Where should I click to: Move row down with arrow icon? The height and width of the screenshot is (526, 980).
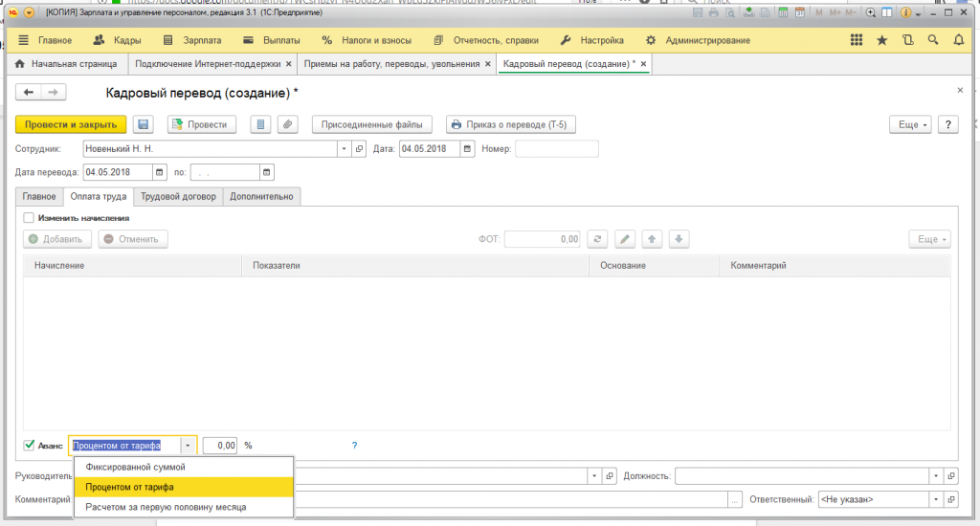pyautogui.click(x=678, y=239)
